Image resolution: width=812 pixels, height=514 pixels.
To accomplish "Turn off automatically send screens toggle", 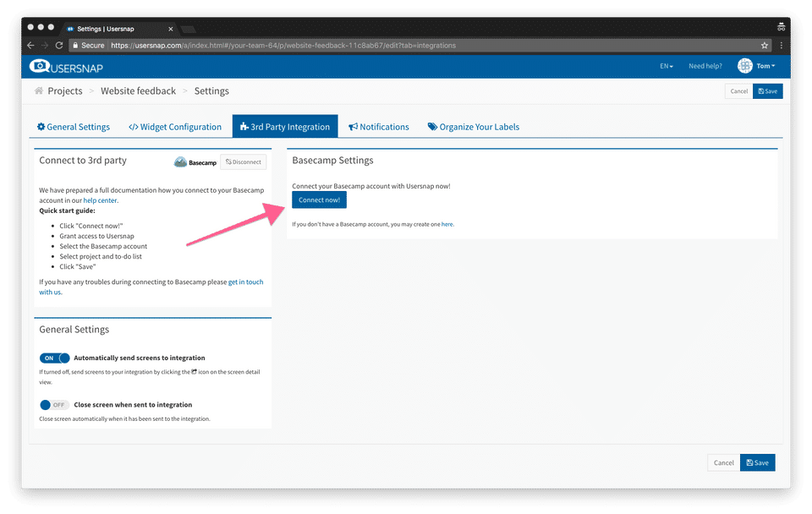I will click(x=54, y=358).
